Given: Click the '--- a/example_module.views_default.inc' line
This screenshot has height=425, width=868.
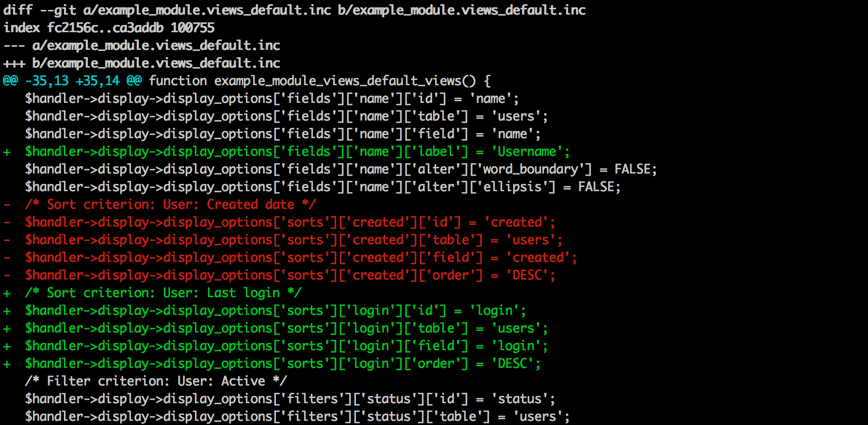Looking at the screenshot, I should pyautogui.click(x=142, y=46).
